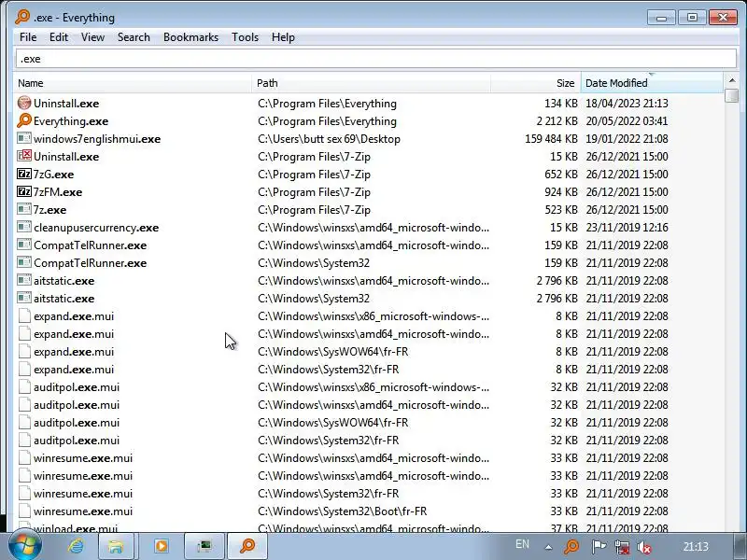
Task: Open the Search menu
Action: click(134, 37)
